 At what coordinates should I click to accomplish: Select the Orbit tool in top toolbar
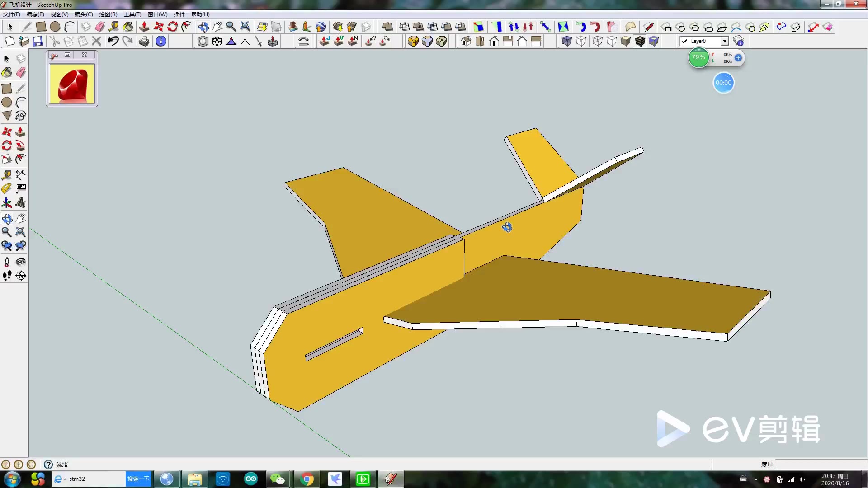coord(203,27)
